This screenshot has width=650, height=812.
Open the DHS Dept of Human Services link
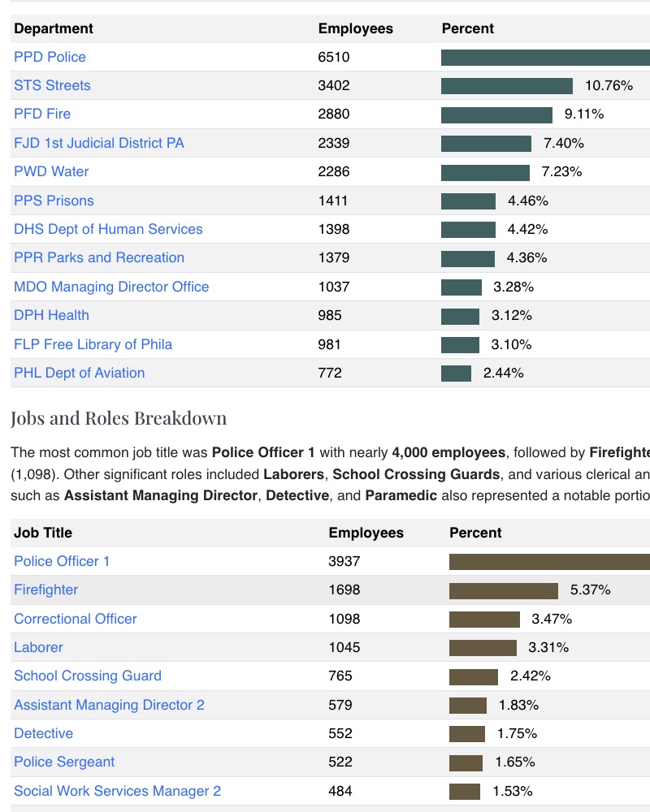107,229
